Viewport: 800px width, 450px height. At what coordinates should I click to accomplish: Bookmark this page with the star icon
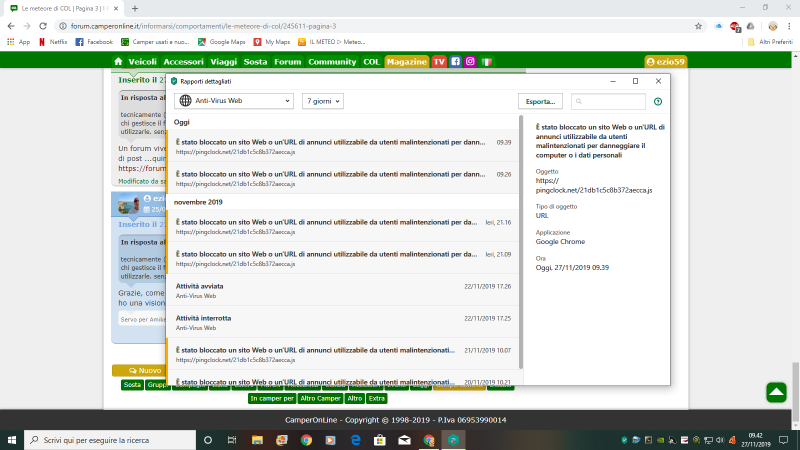(x=698, y=25)
